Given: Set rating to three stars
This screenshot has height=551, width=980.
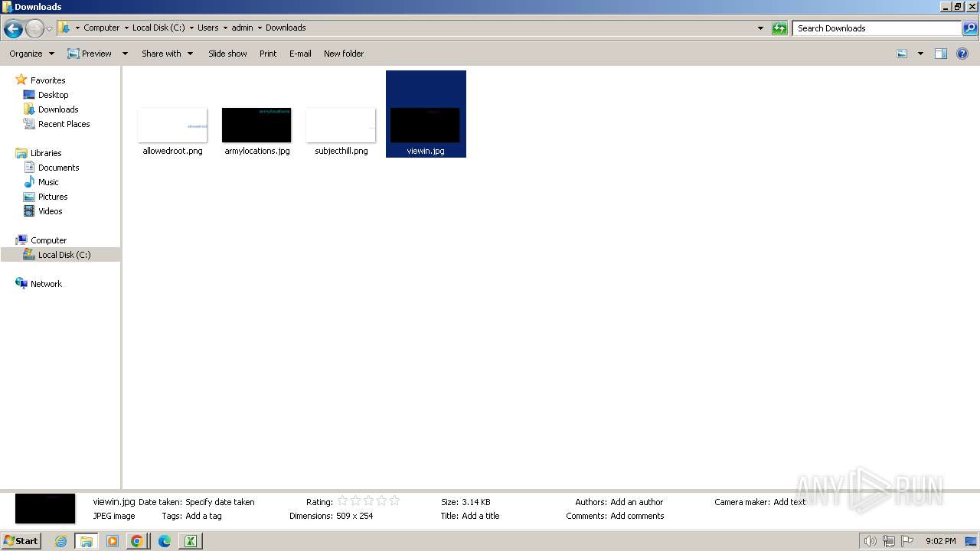Looking at the screenshot, I should point(368,501).
